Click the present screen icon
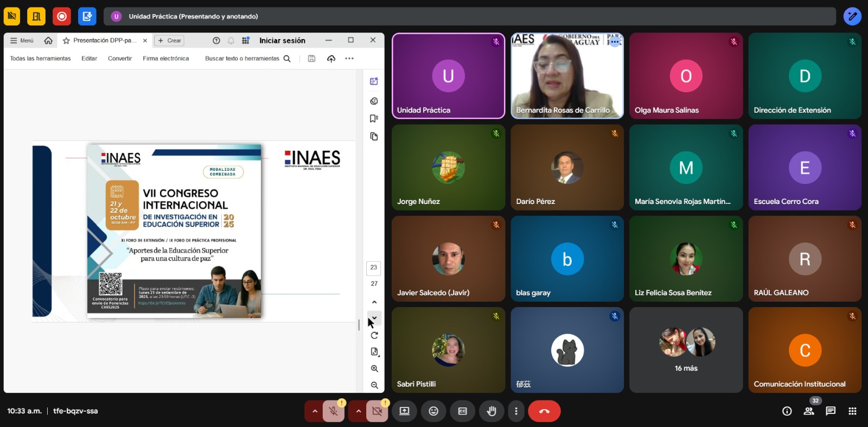The width and height of the screenshot is (868, 427). pos(405,411)
